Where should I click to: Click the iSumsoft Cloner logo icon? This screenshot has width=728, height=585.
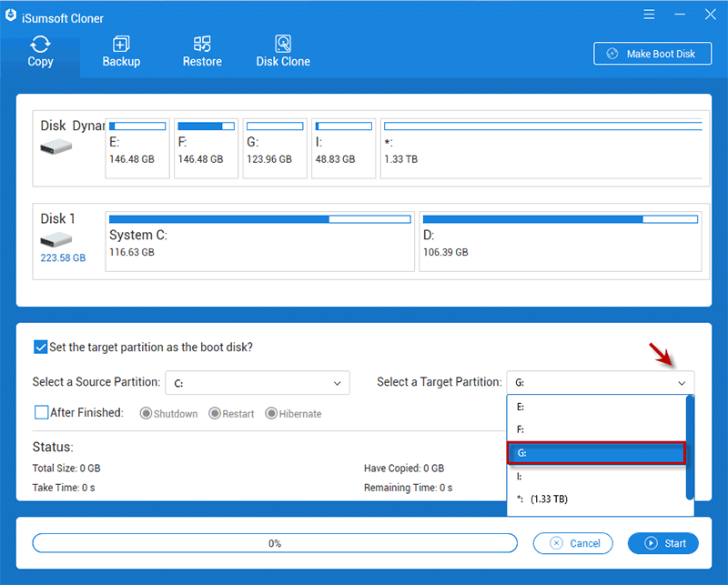click(x=12, y=17)
